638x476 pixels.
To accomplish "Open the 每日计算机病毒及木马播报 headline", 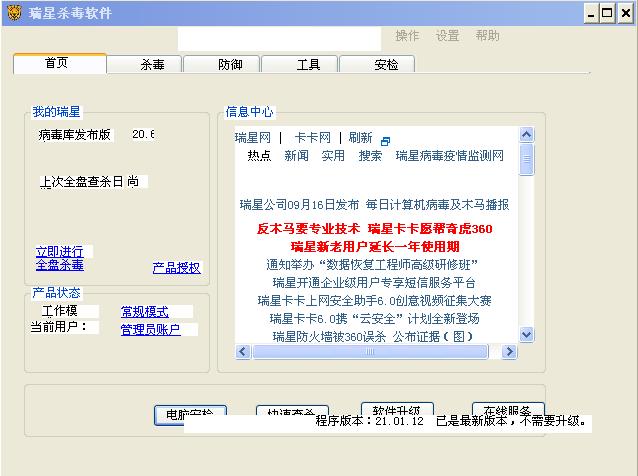I will click(x=437, y=205).
